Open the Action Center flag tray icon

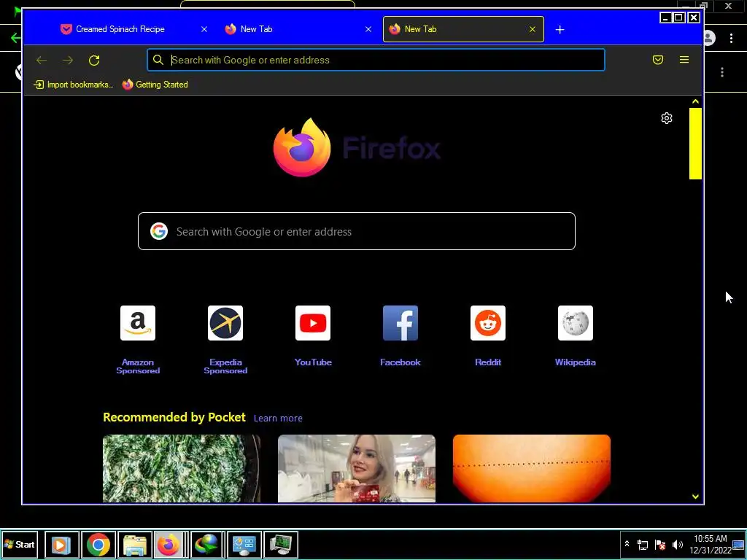coord(659,544)
